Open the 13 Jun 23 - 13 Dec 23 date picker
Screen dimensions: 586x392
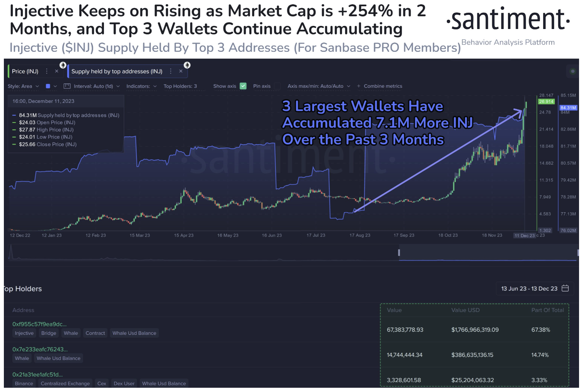pos(535,289)
